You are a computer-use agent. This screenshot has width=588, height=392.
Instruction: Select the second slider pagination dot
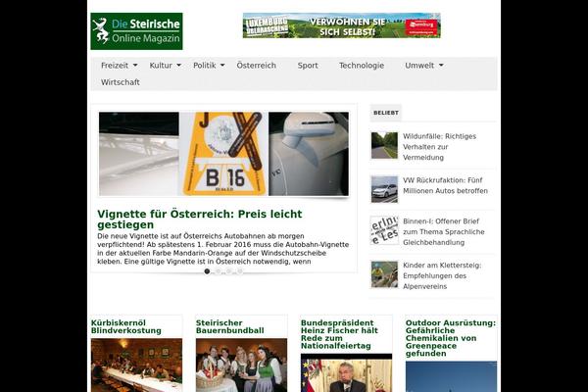(218, 271)
